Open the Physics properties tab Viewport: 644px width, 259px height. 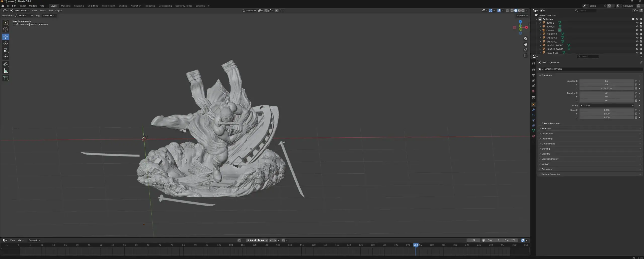click(x=533, y=120)
